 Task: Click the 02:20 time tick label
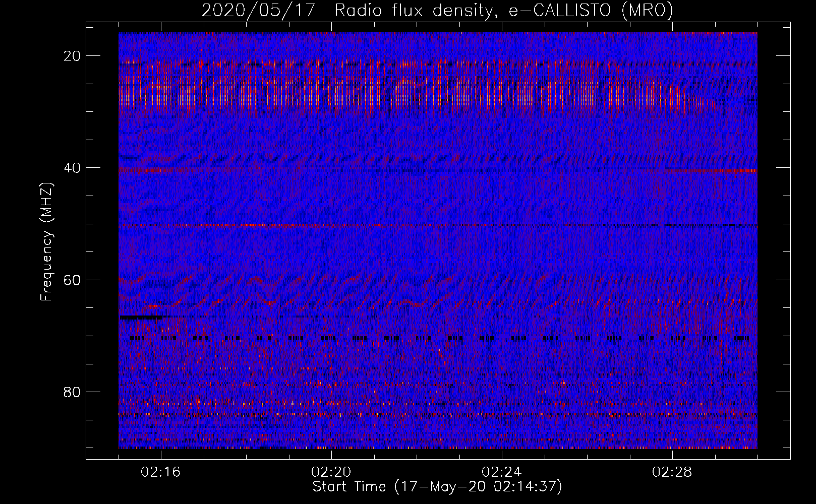pos(331,472)
